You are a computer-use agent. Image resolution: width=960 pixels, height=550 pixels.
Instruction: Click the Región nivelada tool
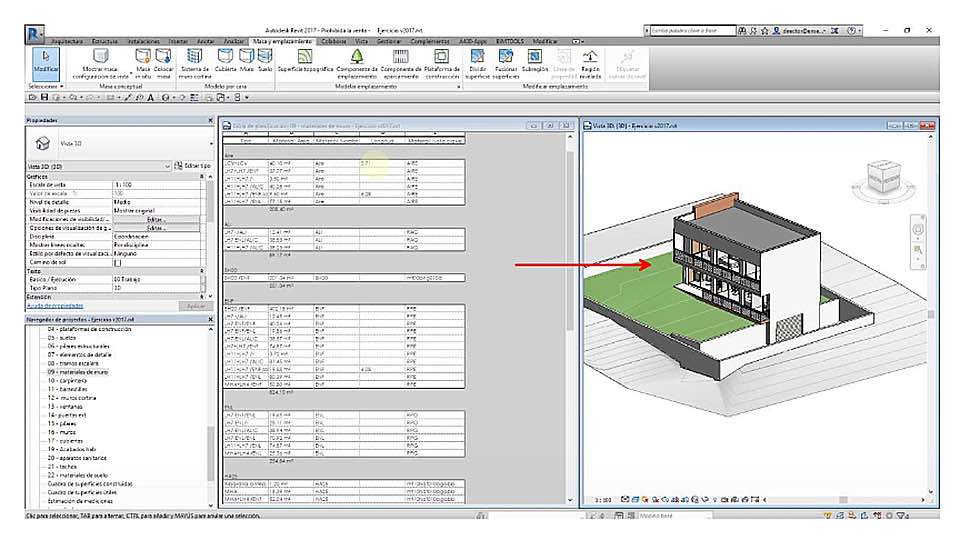click(x=590, y=64)
